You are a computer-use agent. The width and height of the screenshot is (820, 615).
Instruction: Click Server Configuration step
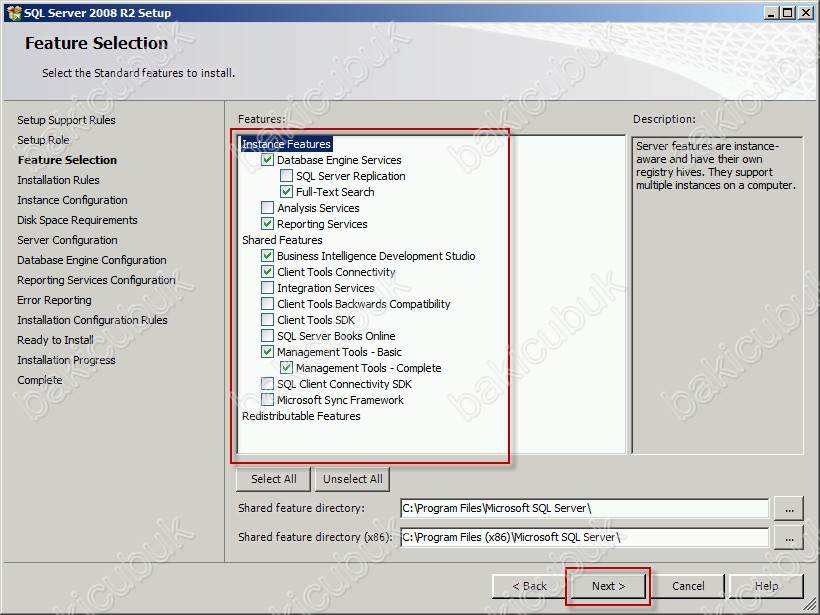click(x=67, y=240)
